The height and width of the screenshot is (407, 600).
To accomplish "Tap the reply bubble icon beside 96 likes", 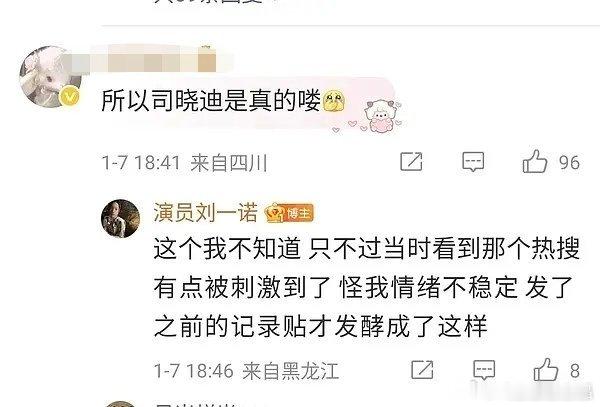I will tap(473, 161).
